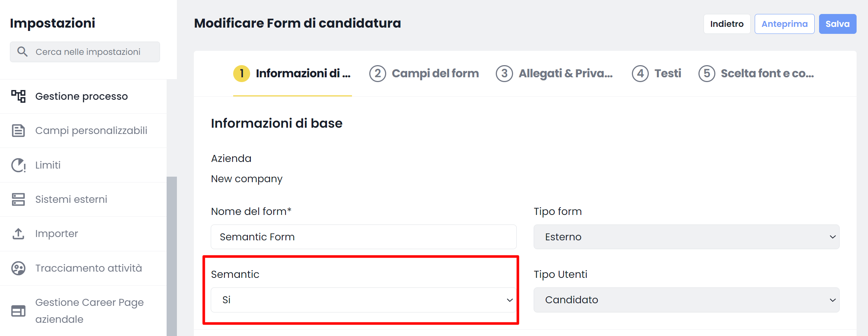Go to the Testi step tab
Viewport: 868px width, 336px height.
tap(657, 74)
